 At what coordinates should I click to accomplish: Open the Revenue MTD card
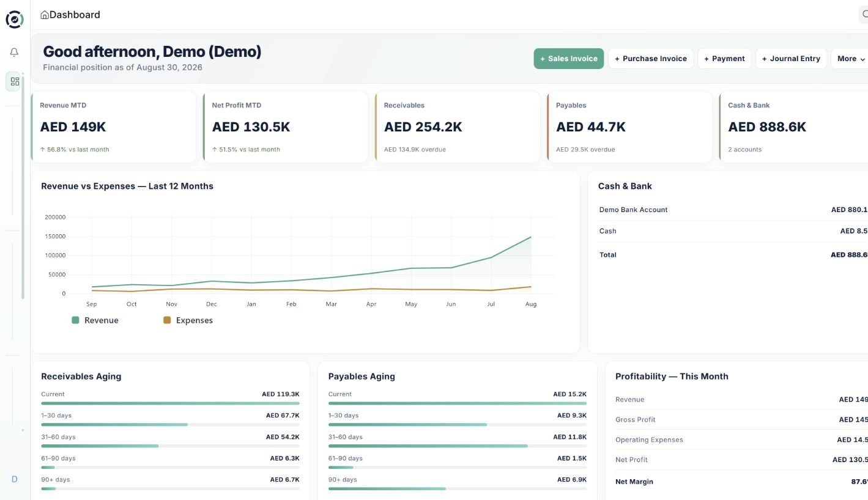(x=114, y=127)
